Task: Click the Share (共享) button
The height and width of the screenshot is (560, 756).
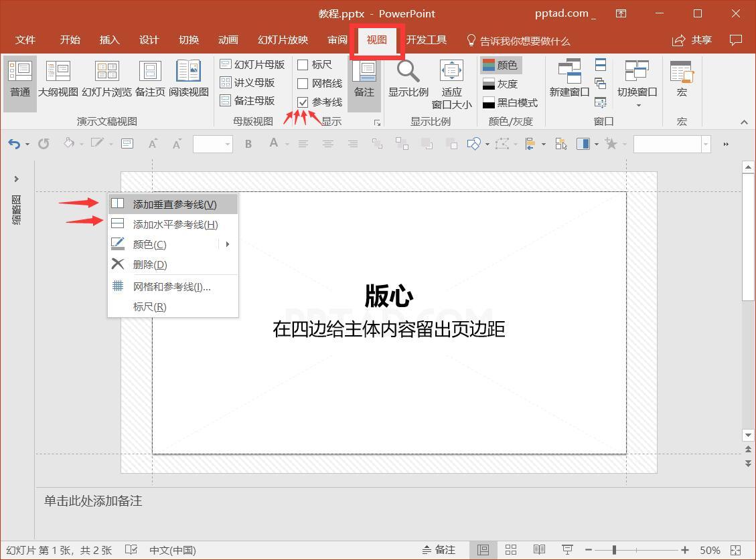Action: (692, 40)
